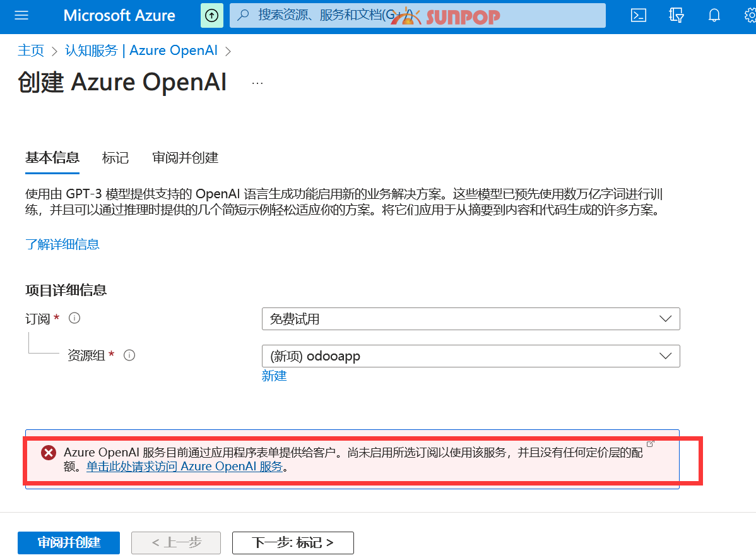Click the 创建 Azure OpenAI page title

[122, 82]
